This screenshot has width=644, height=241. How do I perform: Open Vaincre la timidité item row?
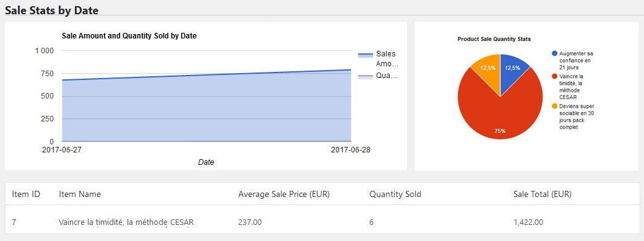click(322, 222)
